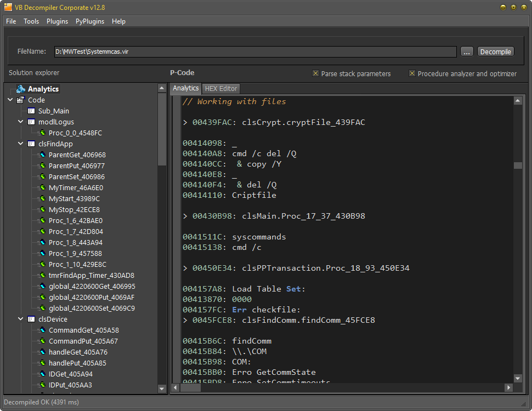Click the procedure icon beside tmrFindApp_Timer_430AD8
Viewport: 532px width, 411px height.
[x=41, y=275]
